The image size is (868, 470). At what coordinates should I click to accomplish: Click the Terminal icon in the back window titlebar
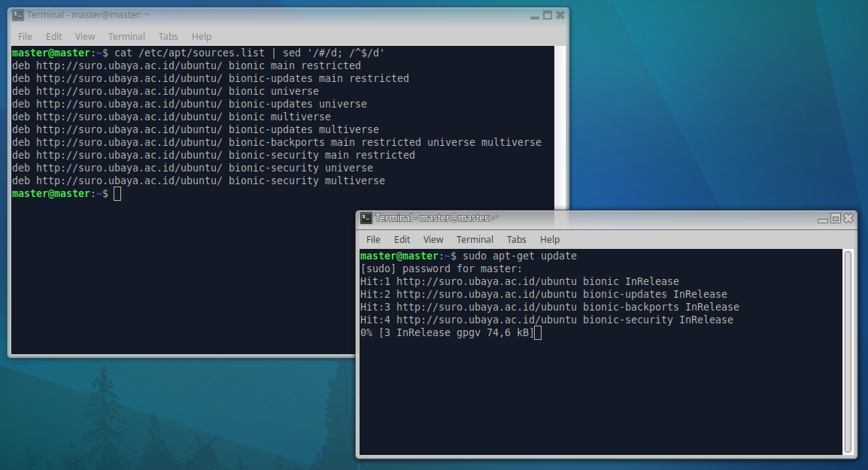tap(17, 14)
